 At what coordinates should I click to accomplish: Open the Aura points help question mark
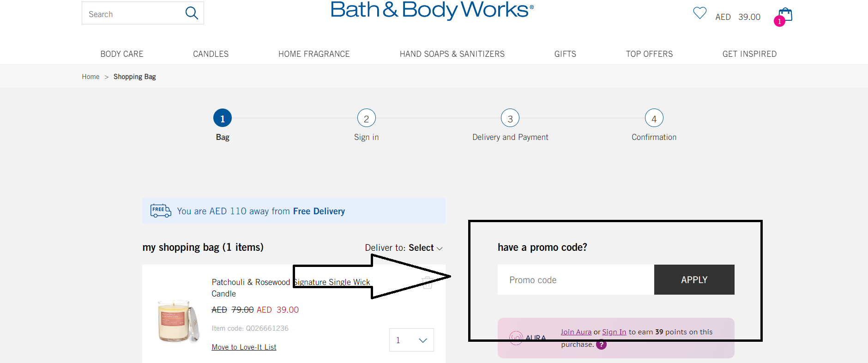601,345
